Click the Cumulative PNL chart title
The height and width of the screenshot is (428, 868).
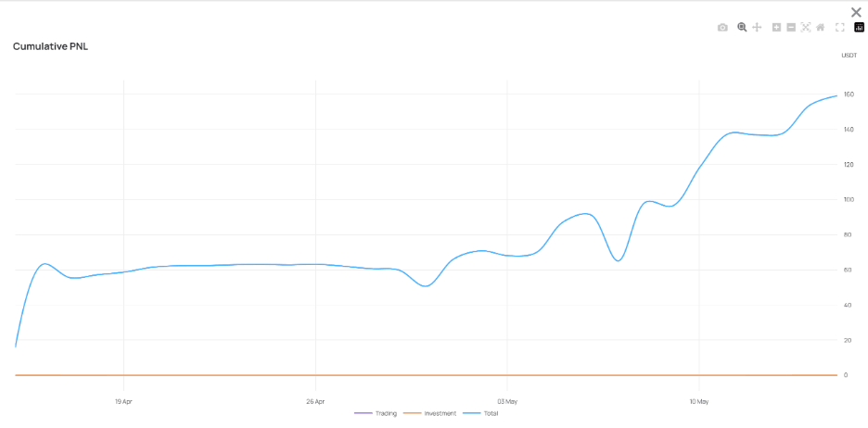point(50,47)
